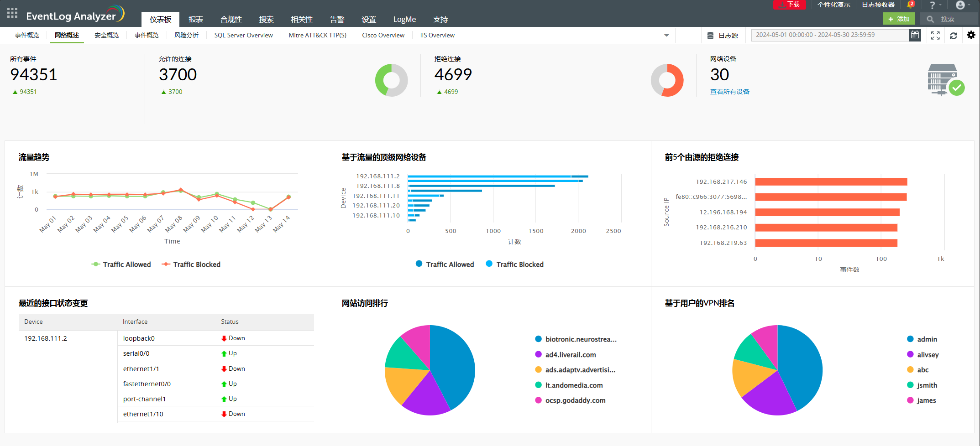This screenshot has height=446, width=980.
Task: Toggle Traffic Blocked series in 流量趋势 legend
Action: point(191,264)
